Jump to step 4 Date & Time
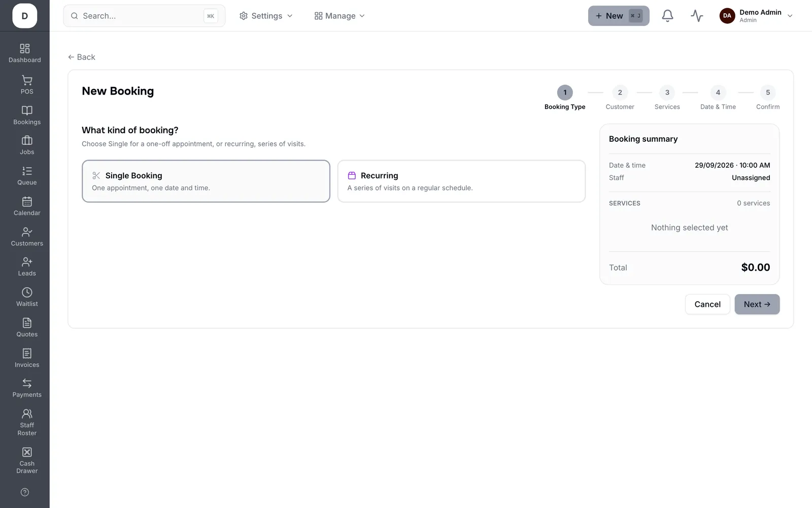Screen dimensions: 812x508 point(718,98)
